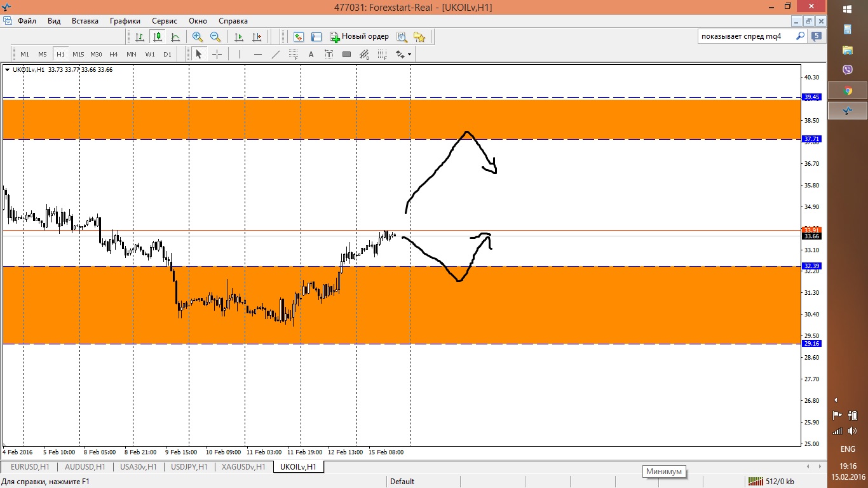Switch to USA30v,H1 chart tab
Viewport: 868px width, 488px height.
coord(139,467)
